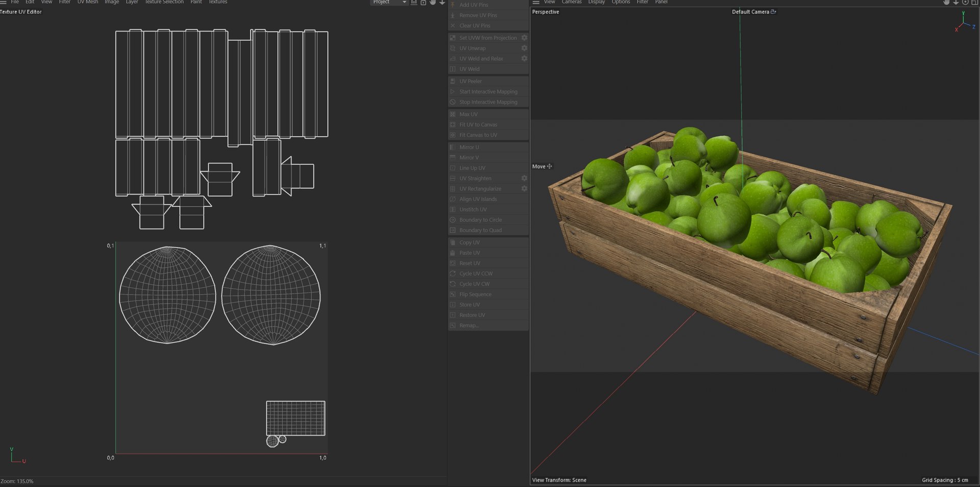Open the UV Peeler

(x=488, y=81)
